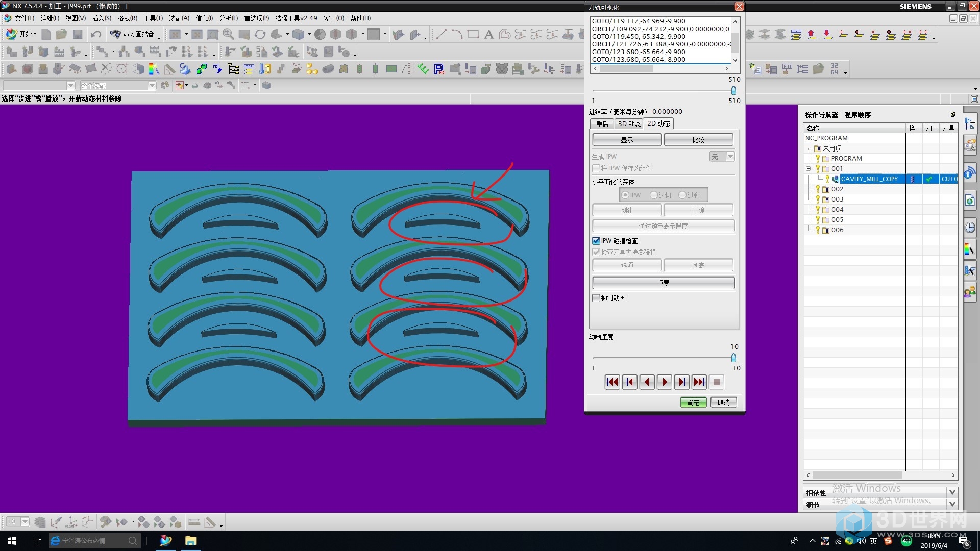Click the green linked blocks icon
The image size is (980, 551).
(202, 69)
